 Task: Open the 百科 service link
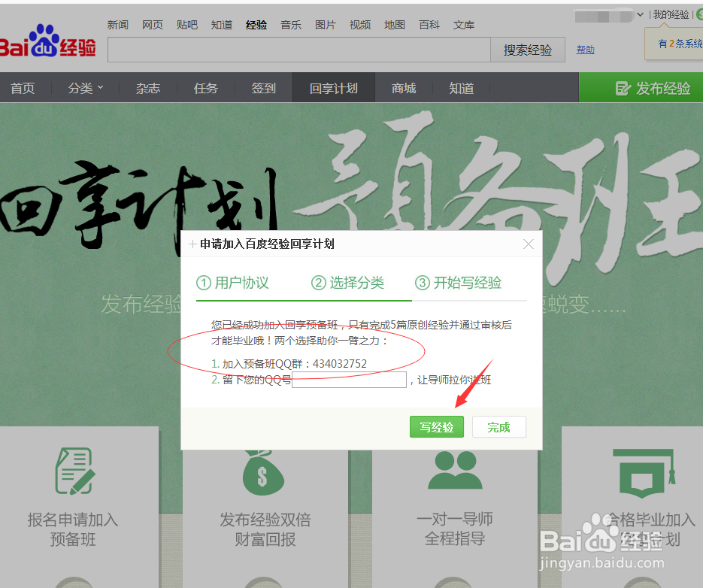429,25
